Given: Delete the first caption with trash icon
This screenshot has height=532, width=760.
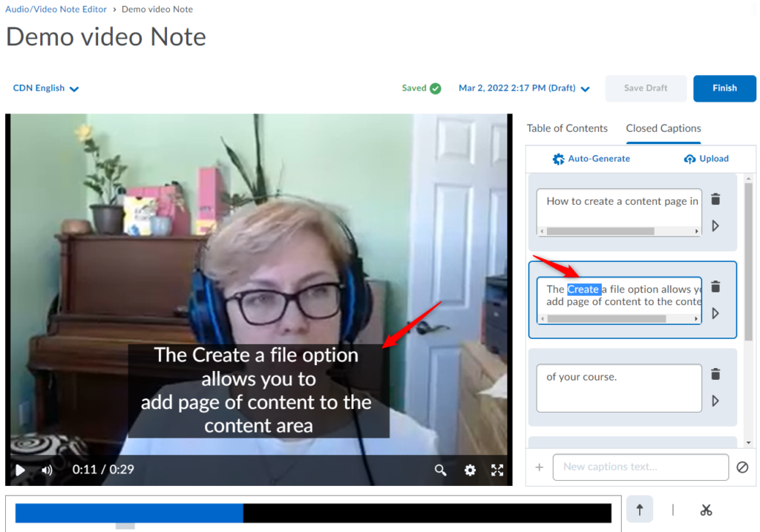Looking at the screenshot, I should (715, 200).
